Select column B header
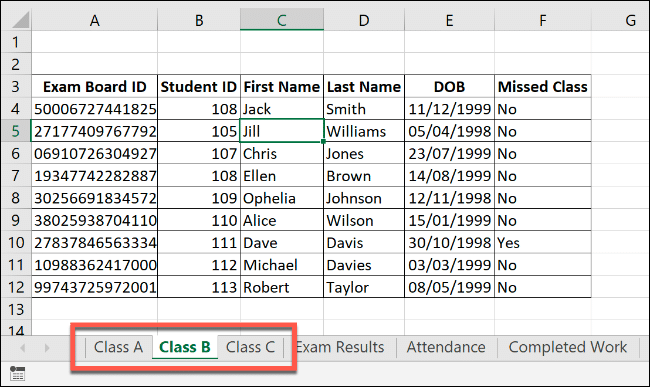This screenshot has width=650, height=387. pyautogui.click(x=199, y=20)
